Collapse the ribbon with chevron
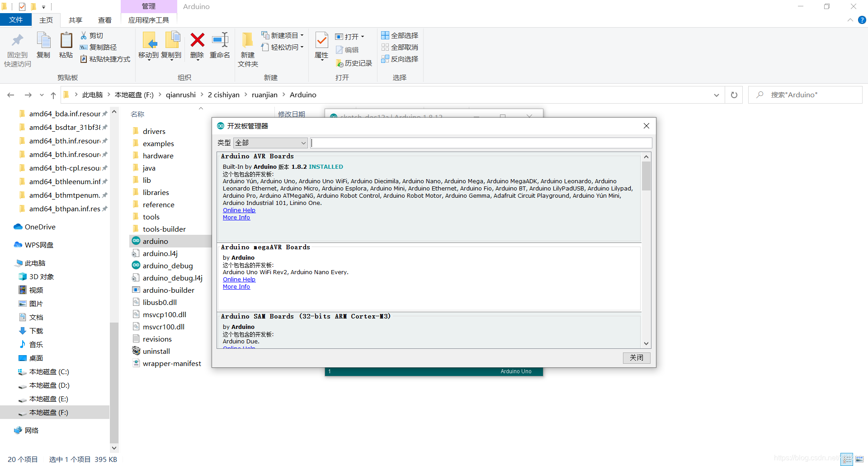This screenshot has height=466, width=868. point(850,20)
